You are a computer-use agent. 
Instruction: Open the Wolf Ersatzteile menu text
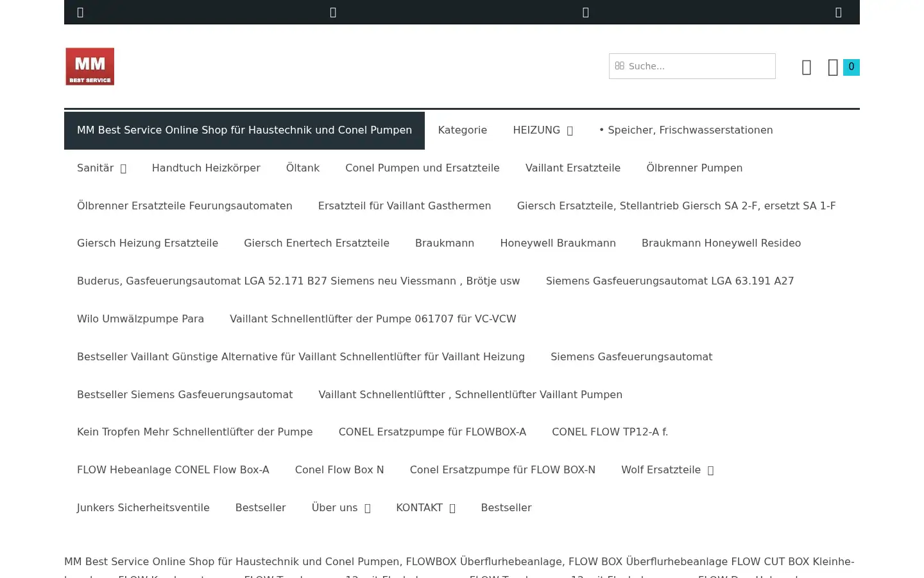click(661, 470)
